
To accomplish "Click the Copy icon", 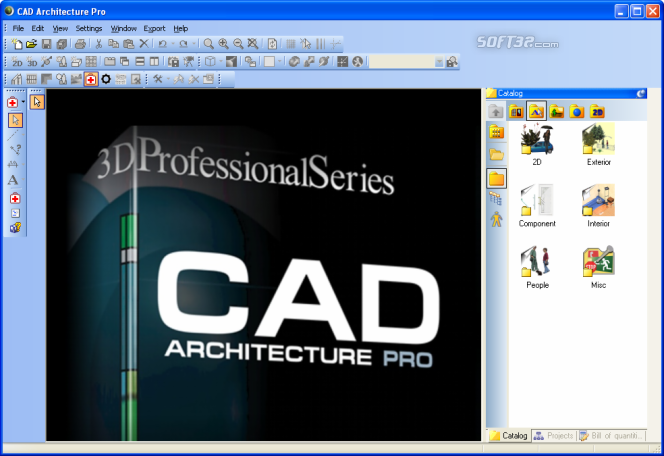I will click(x=113, y=44).
